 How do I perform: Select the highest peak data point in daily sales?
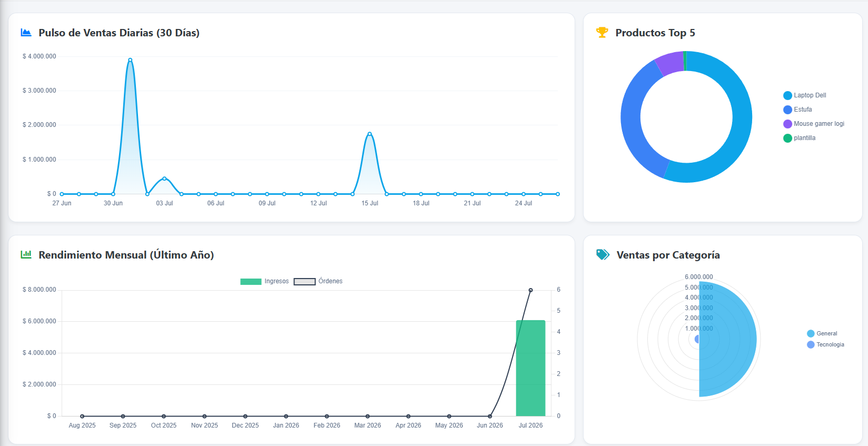tap(130, 60)
